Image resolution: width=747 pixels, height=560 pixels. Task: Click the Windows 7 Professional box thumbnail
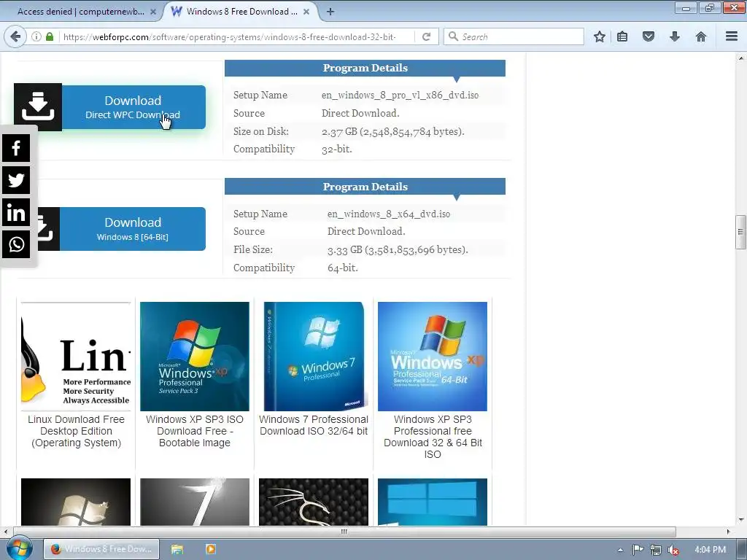[314, 356]
